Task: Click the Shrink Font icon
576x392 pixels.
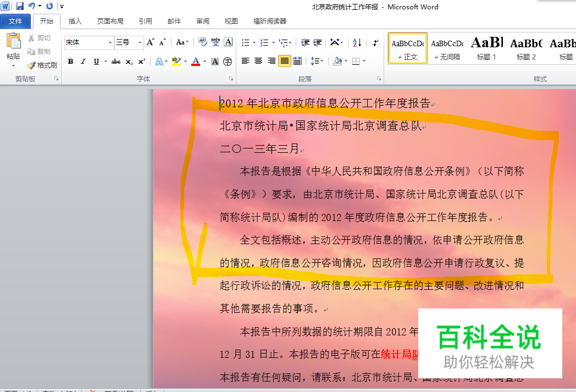Action: [162, 42]
